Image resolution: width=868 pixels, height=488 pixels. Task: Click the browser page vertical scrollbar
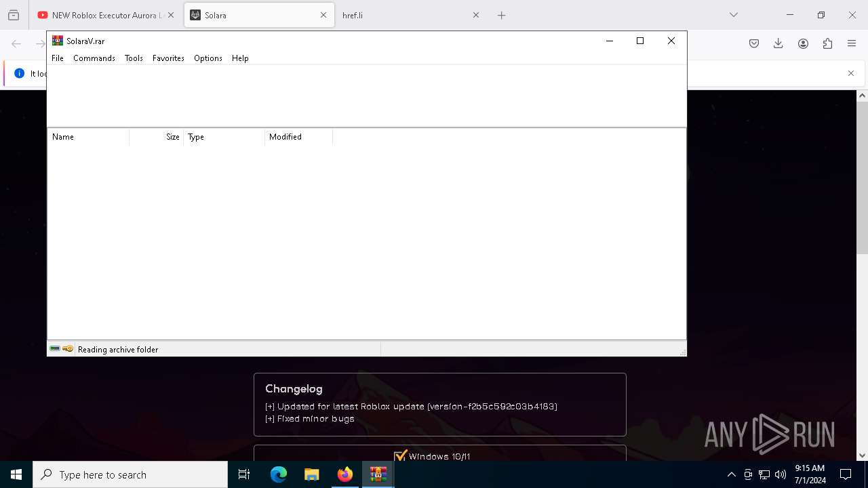click(862, 178)
